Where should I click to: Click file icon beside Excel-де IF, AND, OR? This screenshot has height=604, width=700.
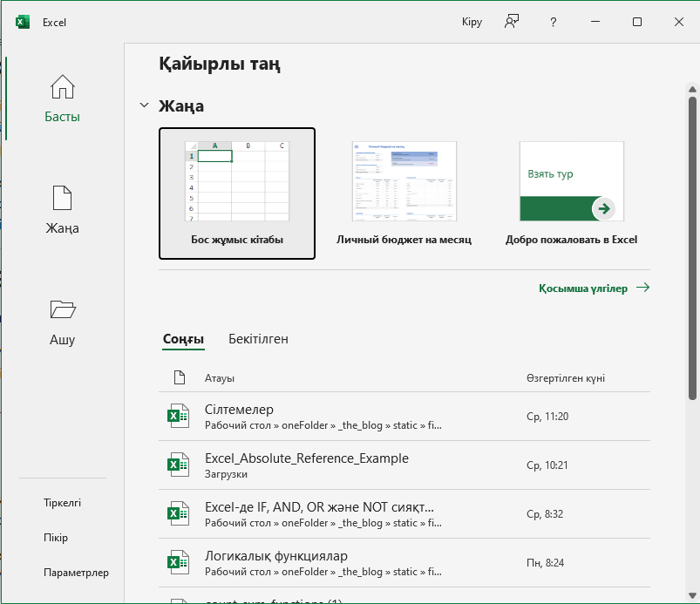178,513
